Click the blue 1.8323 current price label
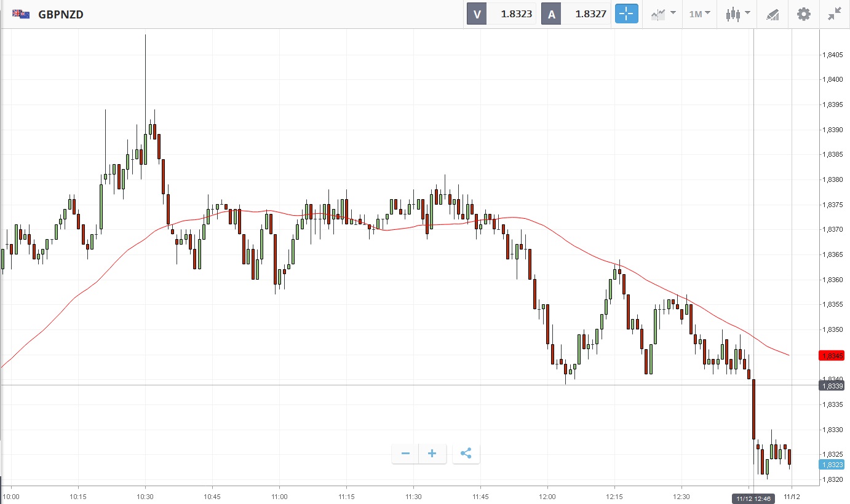This screenshot has height=504, width=850. click(832, 465)
